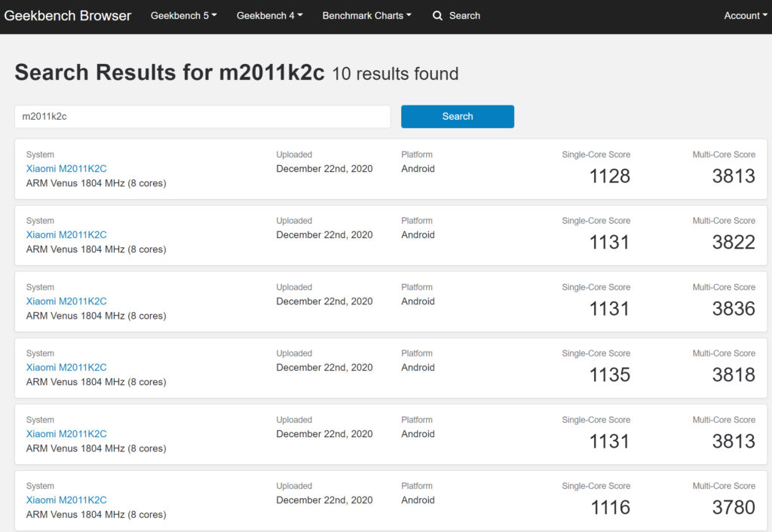This screenshot has height=532, width=772.
Task: Go to the Geekbench Browser home link
Action: coord(67,16)
